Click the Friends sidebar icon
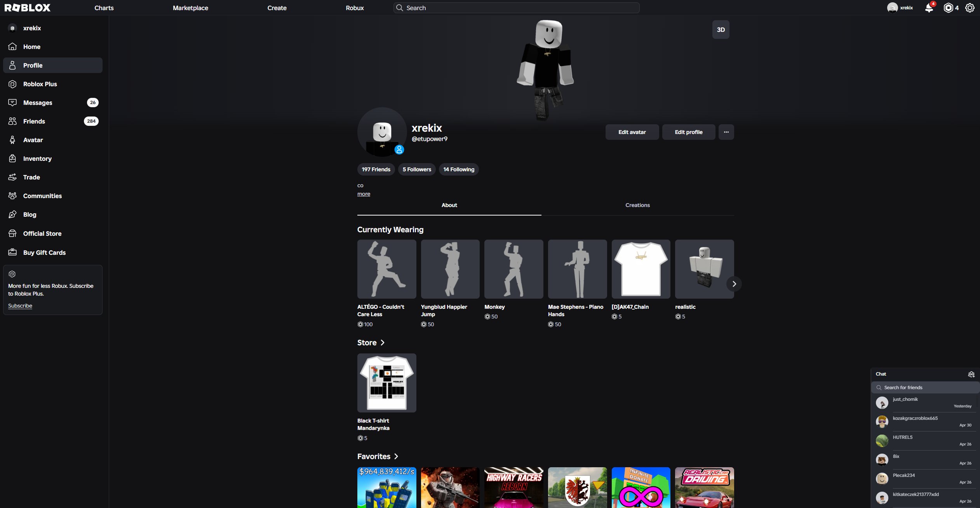Viewport: 980px width, 508px height. (12, 121)
